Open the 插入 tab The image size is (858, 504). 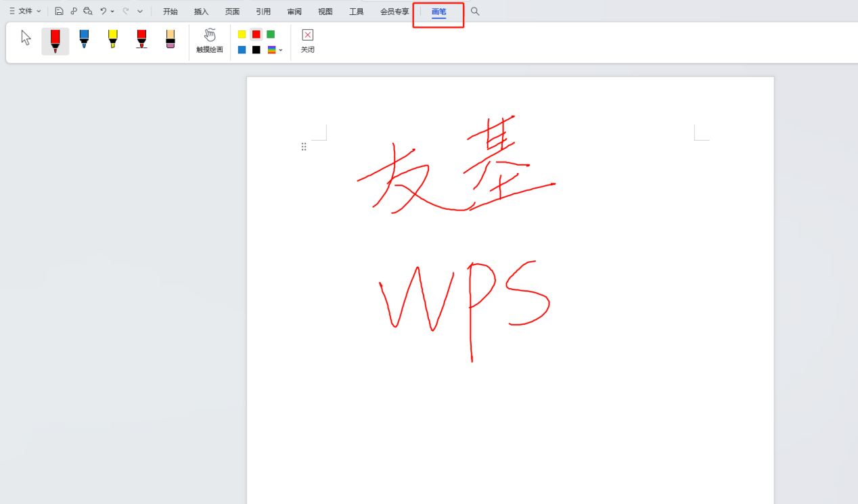pos(202,12)
